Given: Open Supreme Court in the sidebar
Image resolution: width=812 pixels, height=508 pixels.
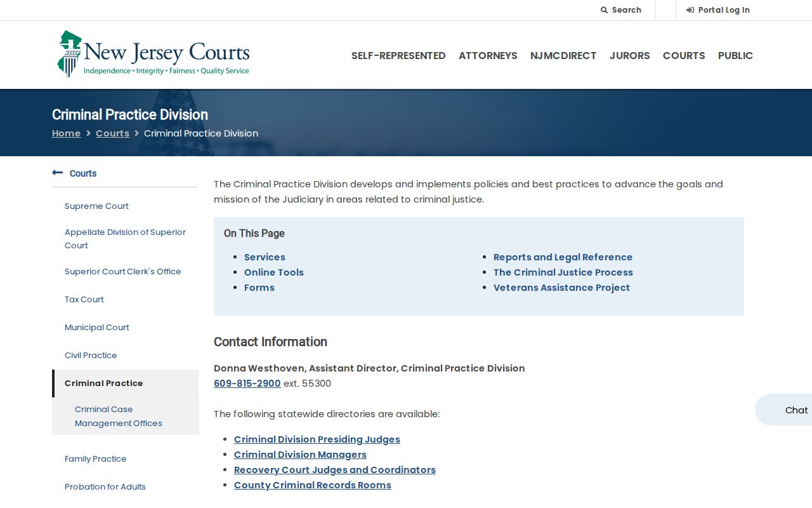Looking at the screenshot, I should [96, 206].
